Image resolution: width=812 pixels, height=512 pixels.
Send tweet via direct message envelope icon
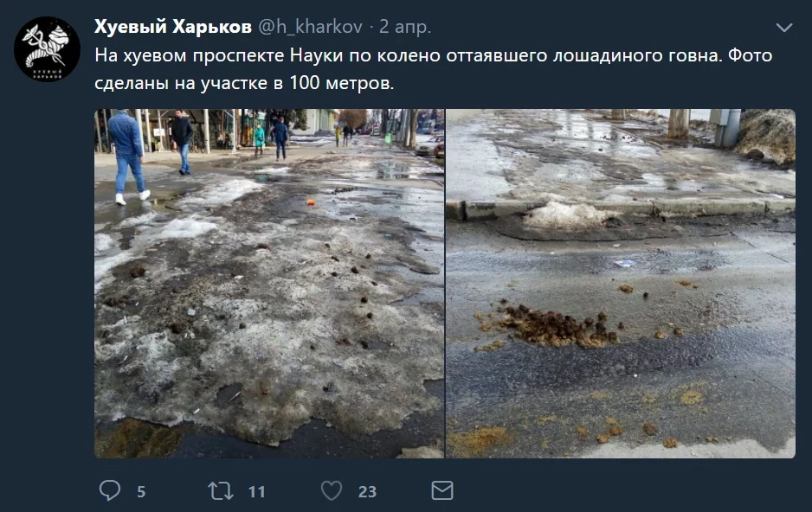coord(442,490)
